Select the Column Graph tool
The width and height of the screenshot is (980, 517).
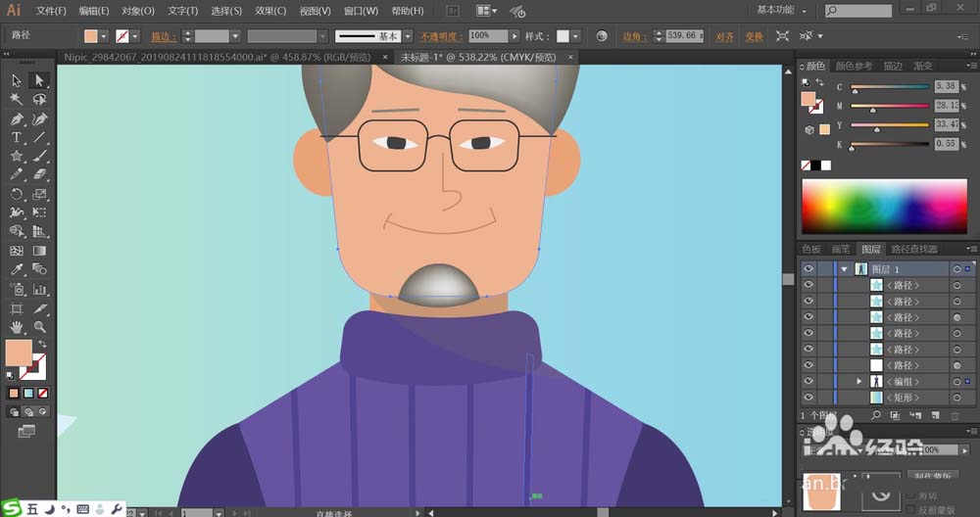39,289
